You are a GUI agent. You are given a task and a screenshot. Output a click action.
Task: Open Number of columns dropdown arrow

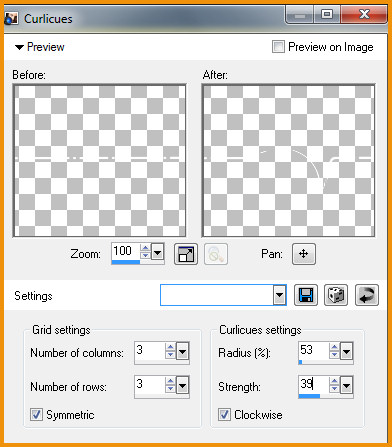click(x=182, y=351)
